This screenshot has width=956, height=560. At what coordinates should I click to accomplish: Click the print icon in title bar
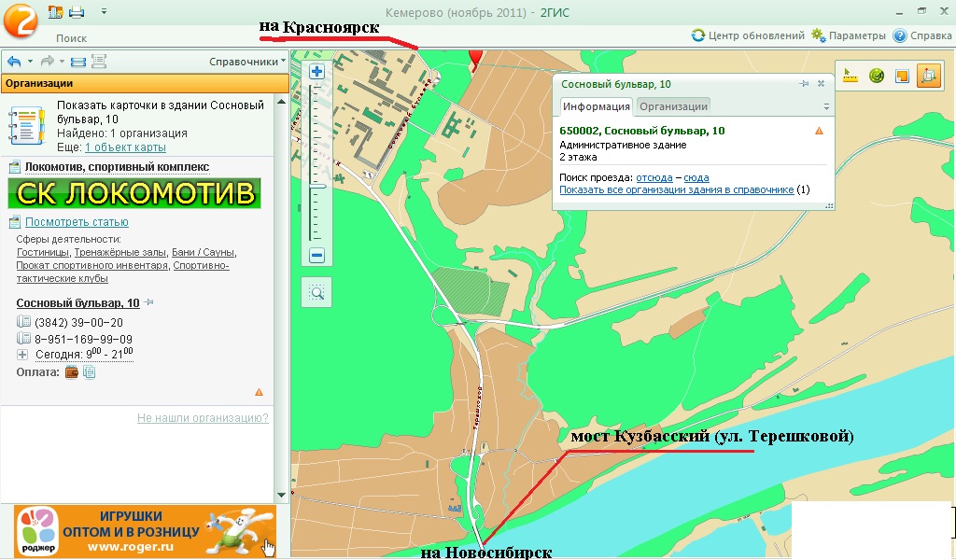(x=77, y=12)
